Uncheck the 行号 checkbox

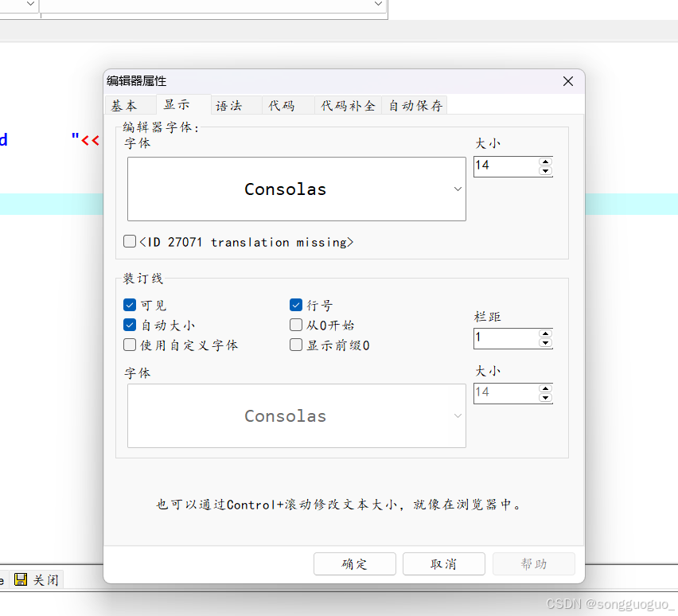click(x=295, y=305)
